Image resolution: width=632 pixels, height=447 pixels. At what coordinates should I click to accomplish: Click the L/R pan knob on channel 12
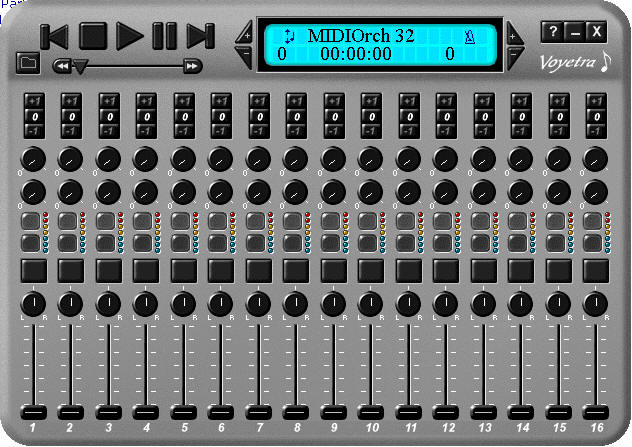click(445, 304)
